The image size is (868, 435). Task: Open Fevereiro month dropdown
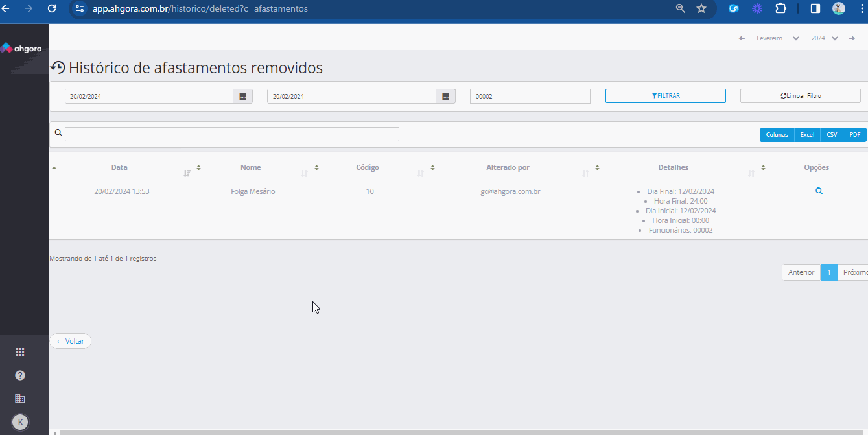777,38
